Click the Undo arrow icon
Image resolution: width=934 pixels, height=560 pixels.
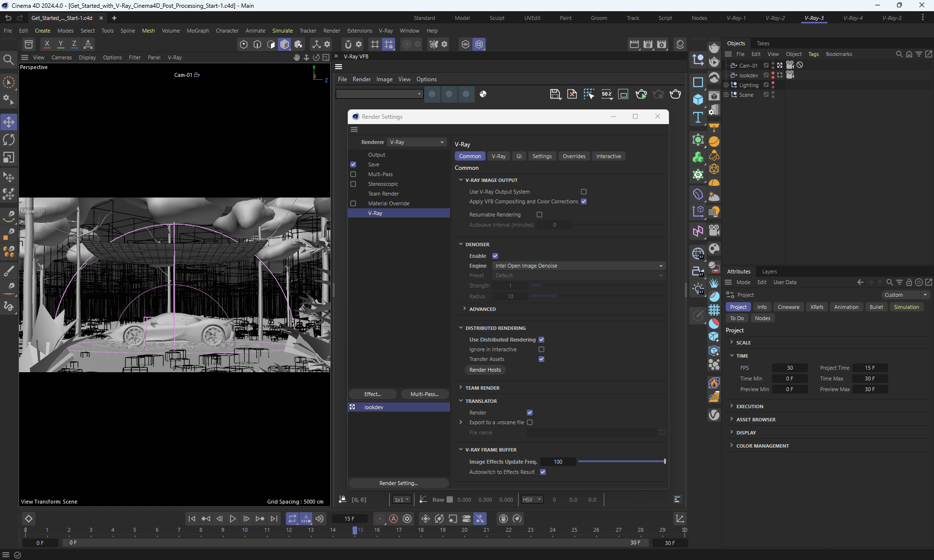[8, 18]
